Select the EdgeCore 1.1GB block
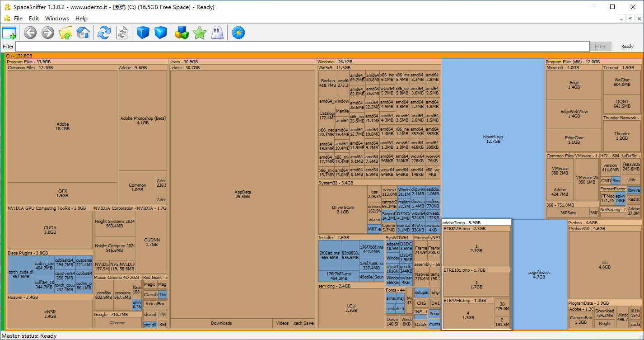Screen dimensions: 644x340 pyautogui.click(x=574, y=140)
